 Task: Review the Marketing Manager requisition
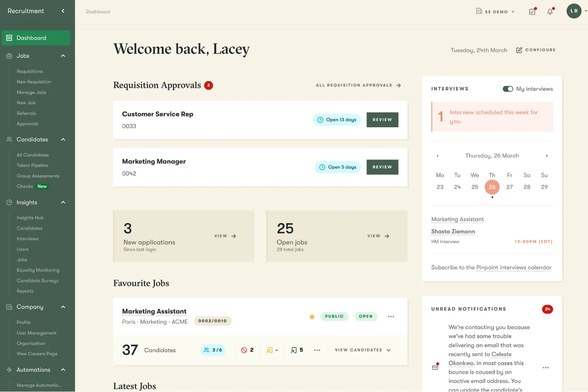[382, 167]
